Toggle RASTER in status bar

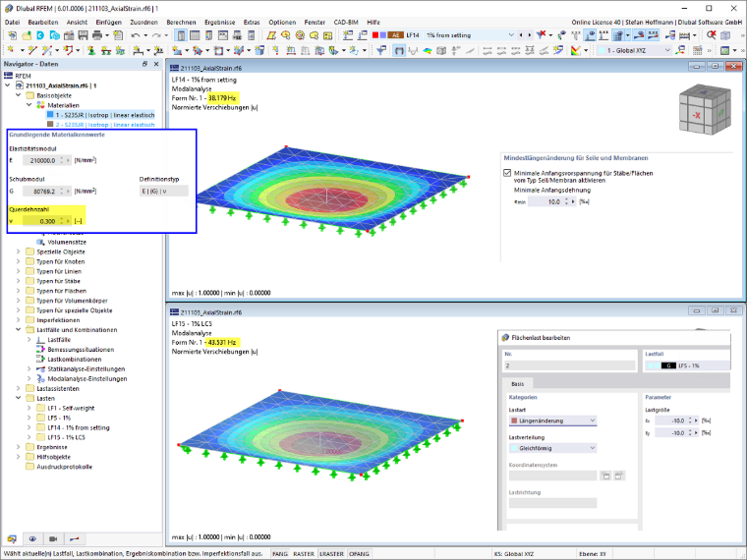[304, 554]
